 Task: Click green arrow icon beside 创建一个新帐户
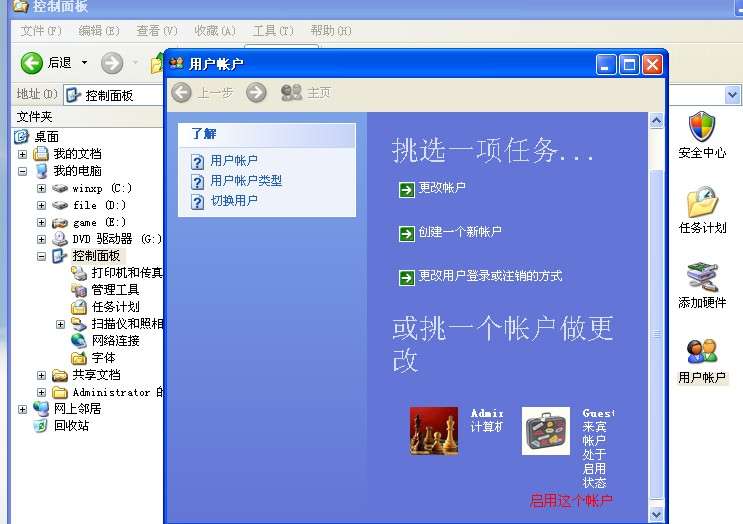[407, 234]
